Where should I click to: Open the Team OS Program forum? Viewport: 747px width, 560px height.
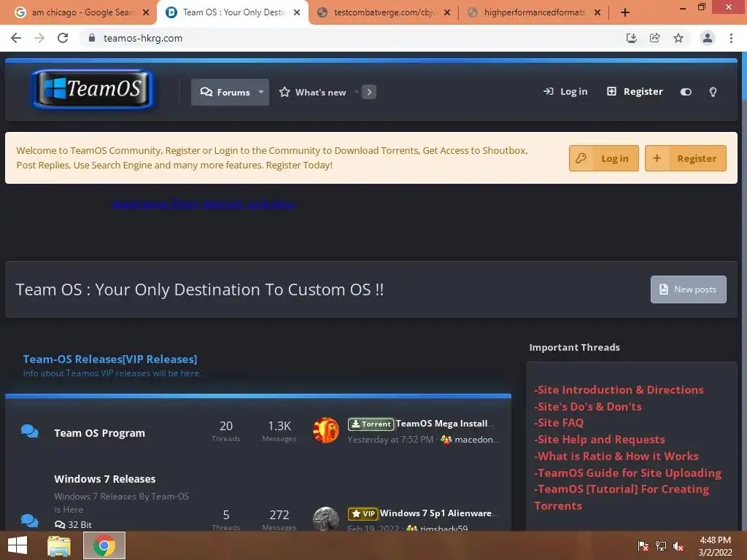pyautogui.click(x=99, y=433)
